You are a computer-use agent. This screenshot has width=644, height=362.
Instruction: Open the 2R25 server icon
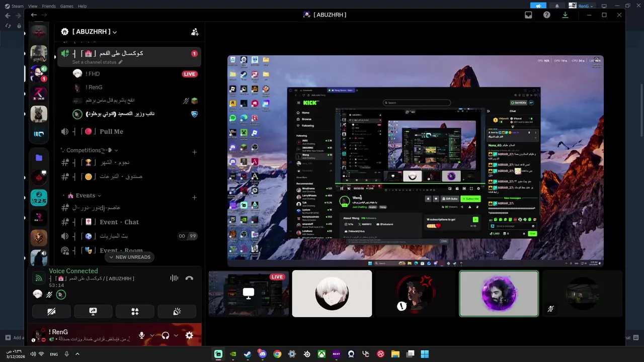tap(39, 198)
